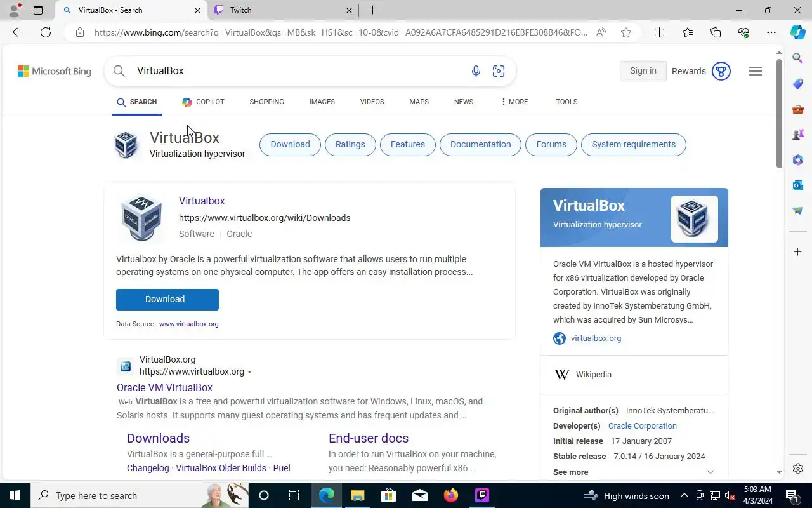Open sidebar Games chess icon
The width and height of the screenshot is (812, 508).
pos(798,135)
